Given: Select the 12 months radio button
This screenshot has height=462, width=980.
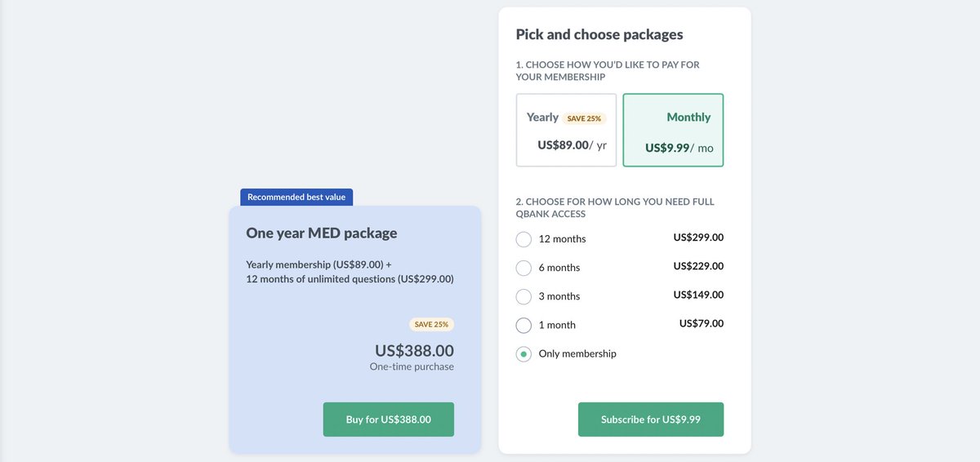Looking at the screenshot, I should pyautogui.click(x=523, y=239).
